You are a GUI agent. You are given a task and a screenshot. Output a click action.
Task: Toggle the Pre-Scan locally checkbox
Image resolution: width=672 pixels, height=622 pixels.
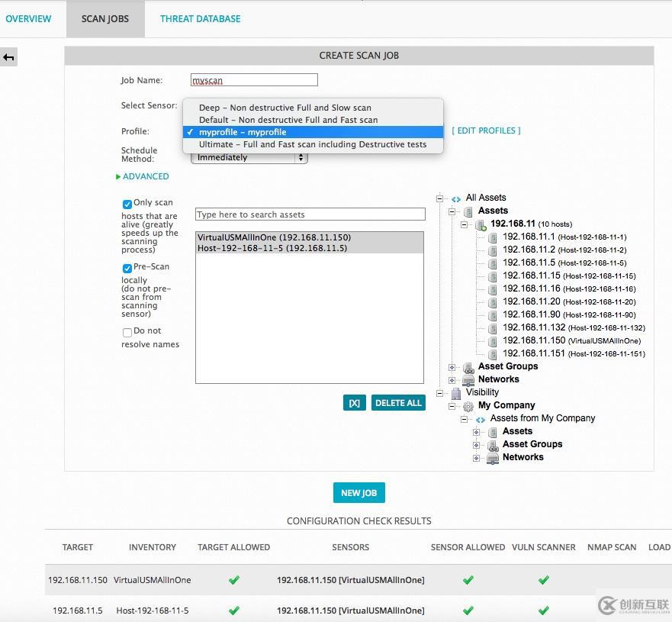[x=127, y=268]
